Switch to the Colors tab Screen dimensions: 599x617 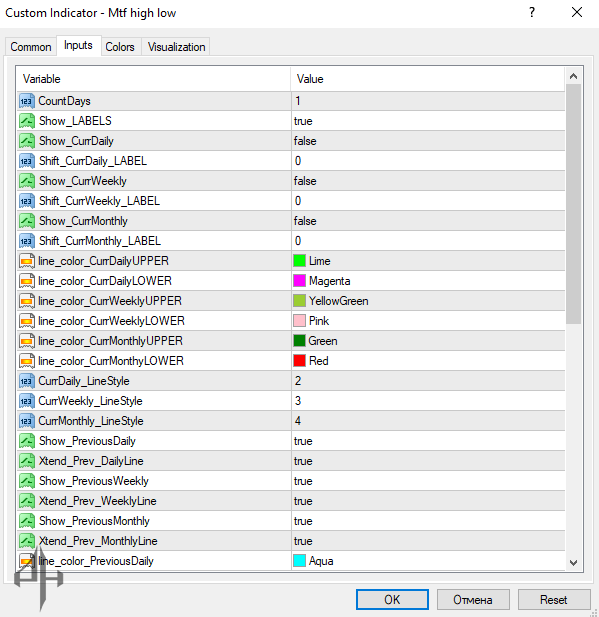click(120, 47)
